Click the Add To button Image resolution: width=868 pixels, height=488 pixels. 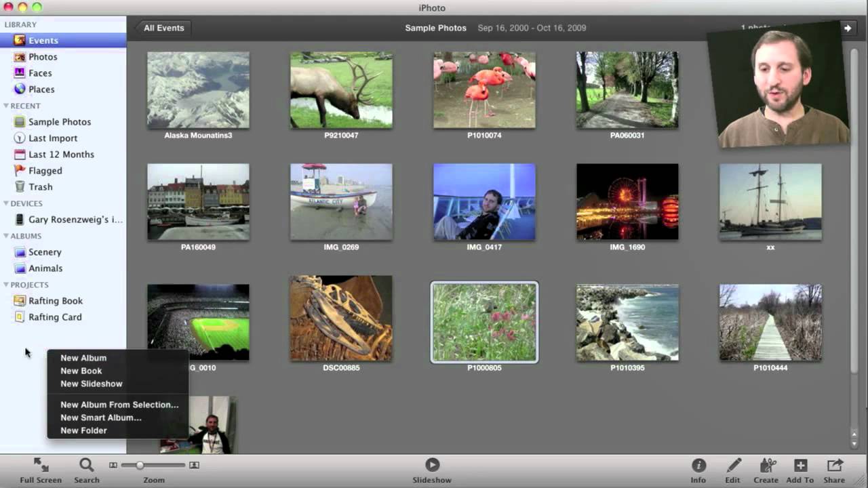tap(800, 470)
